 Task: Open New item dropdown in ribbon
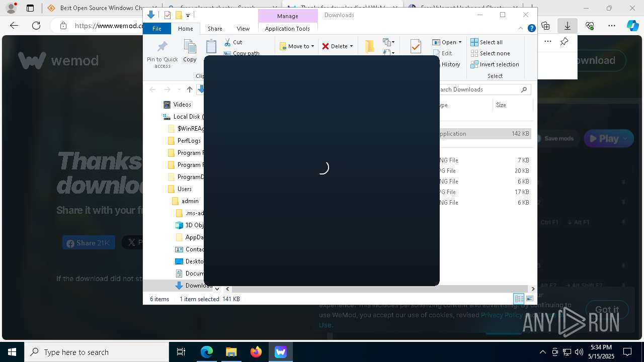click(388, 42)
